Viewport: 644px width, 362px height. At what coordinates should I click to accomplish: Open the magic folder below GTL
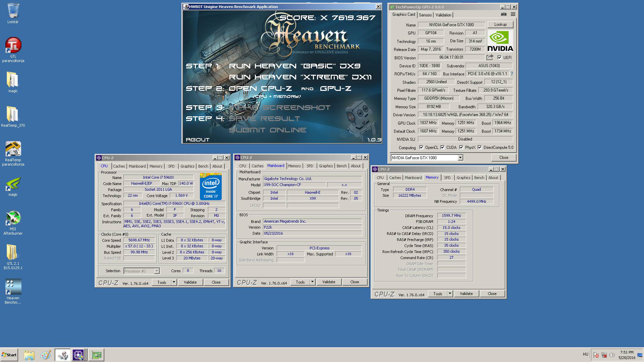click(x=13, y=82)
